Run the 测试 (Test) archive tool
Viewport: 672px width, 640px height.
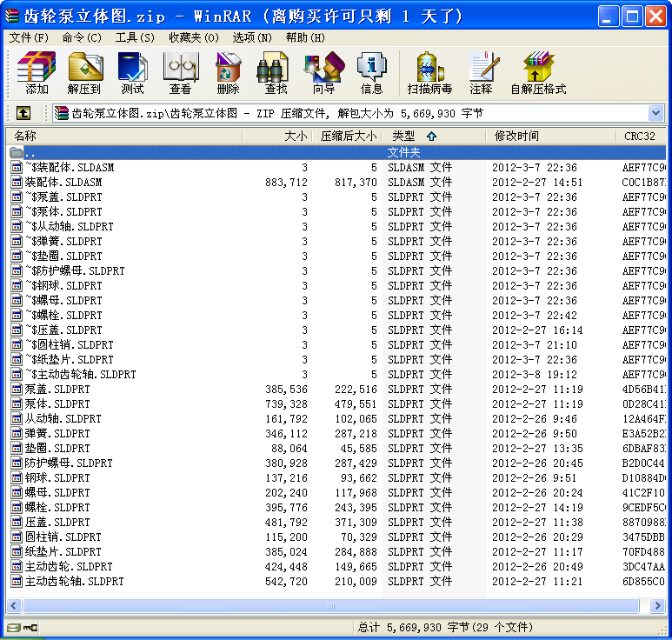point(132,72)
